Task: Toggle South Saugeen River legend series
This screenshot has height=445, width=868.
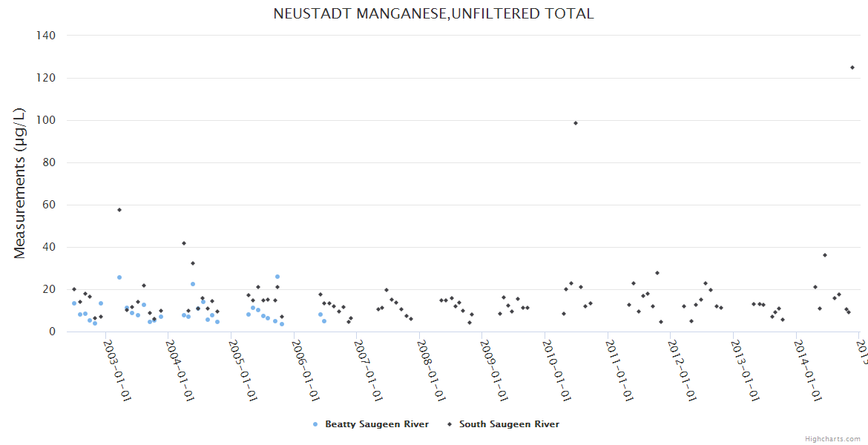Action: click(509, 424)
